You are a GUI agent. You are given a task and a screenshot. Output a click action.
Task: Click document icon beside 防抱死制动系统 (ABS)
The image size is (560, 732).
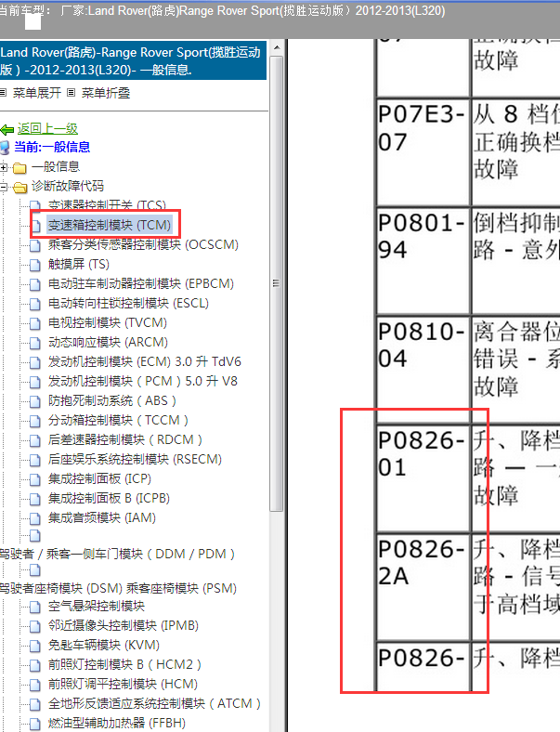click(35, 402)
